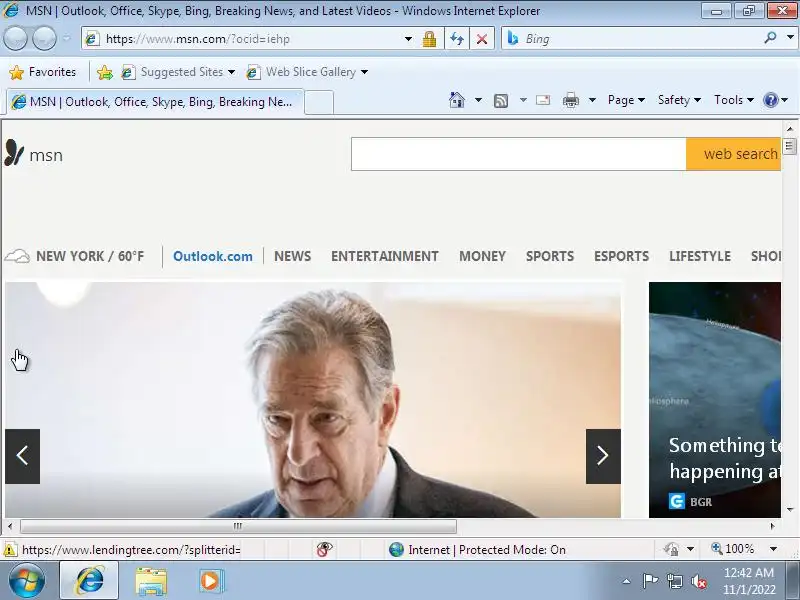Expand the Home button dropdown arrow
The image size is (800, 600).
(478, 100)
